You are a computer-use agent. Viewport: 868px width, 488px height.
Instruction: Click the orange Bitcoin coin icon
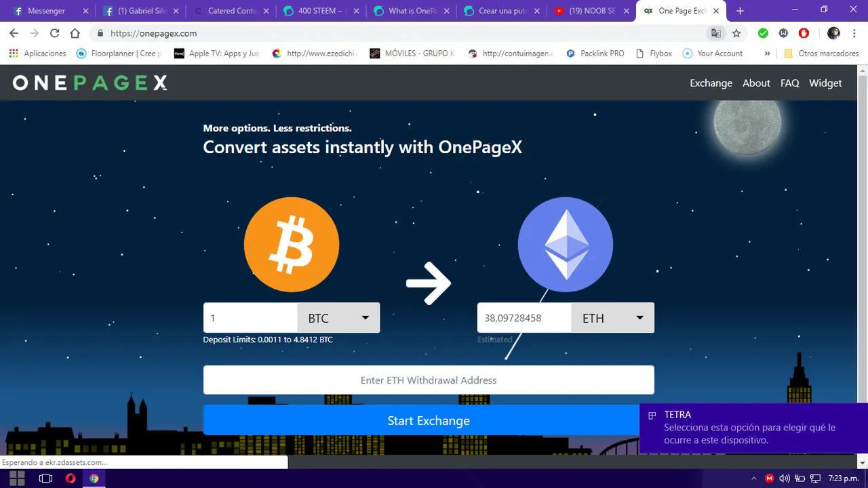(292, 245)
